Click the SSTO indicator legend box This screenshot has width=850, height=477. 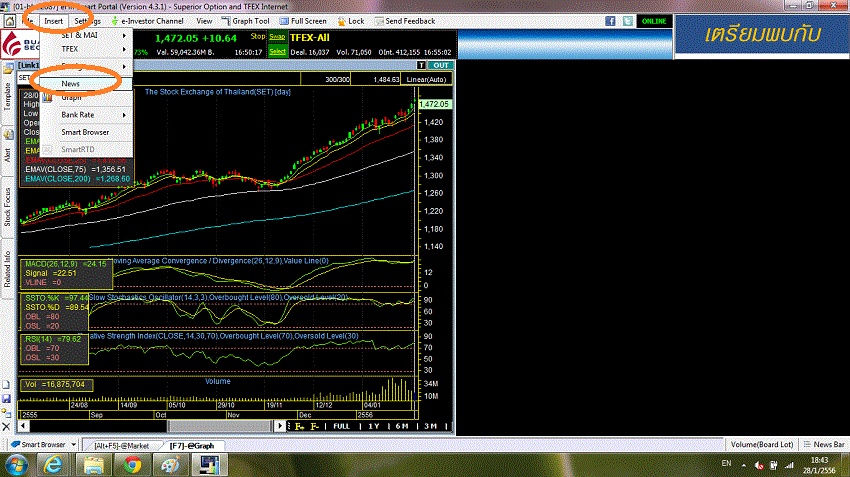[x=55, y=312]
